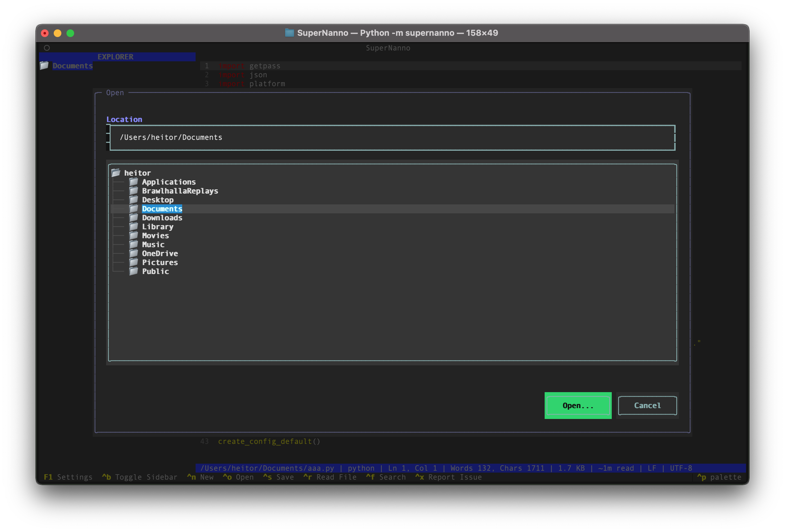Click ^o Open in footer bar
Viewport: 785px width, 532px height.
(238, 477)
